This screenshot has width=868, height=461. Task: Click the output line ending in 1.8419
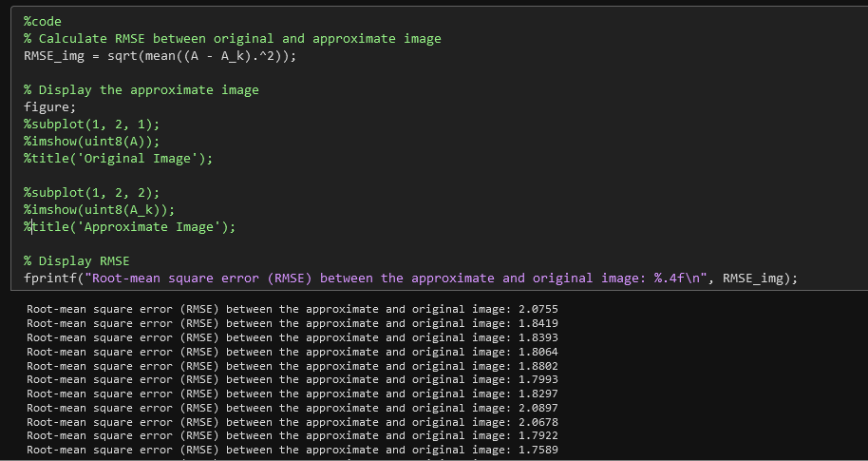click(x=292, y=323)
